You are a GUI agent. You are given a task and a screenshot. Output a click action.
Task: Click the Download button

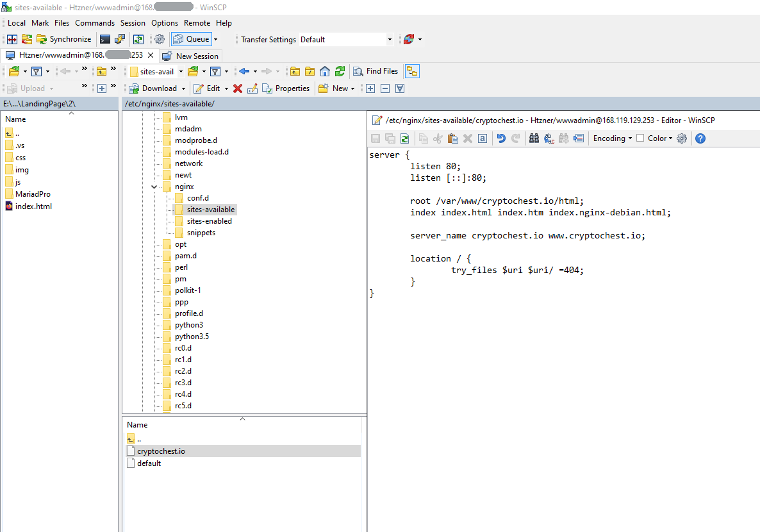coord(153,88)
